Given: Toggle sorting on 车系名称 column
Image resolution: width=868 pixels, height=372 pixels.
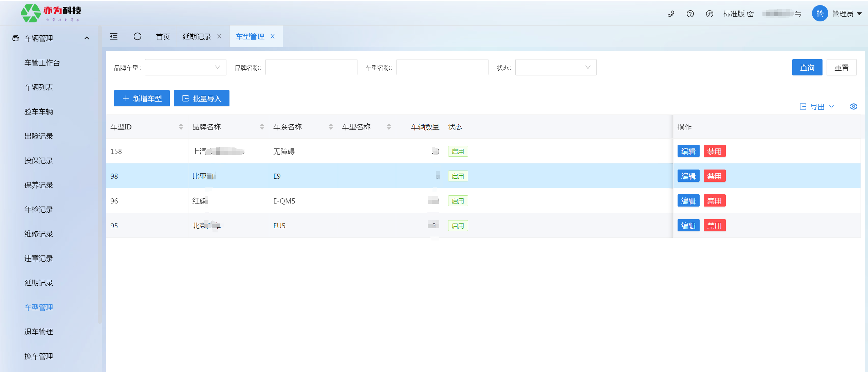Looking at the screenshot, I should pyautogui.click(x=331, y=127).
